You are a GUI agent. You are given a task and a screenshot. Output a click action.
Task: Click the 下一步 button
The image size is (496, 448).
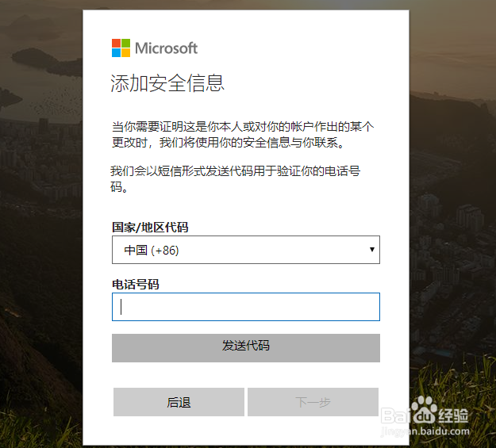click(313, 402)
